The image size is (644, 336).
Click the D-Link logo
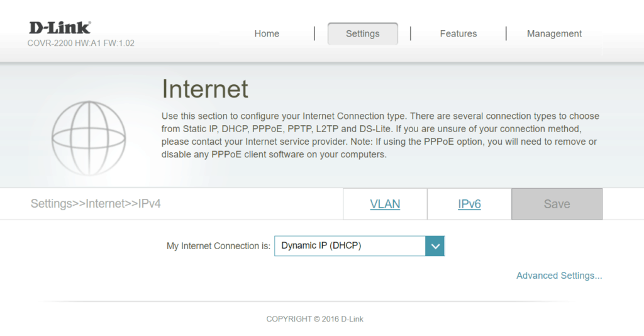coord(60,28)
